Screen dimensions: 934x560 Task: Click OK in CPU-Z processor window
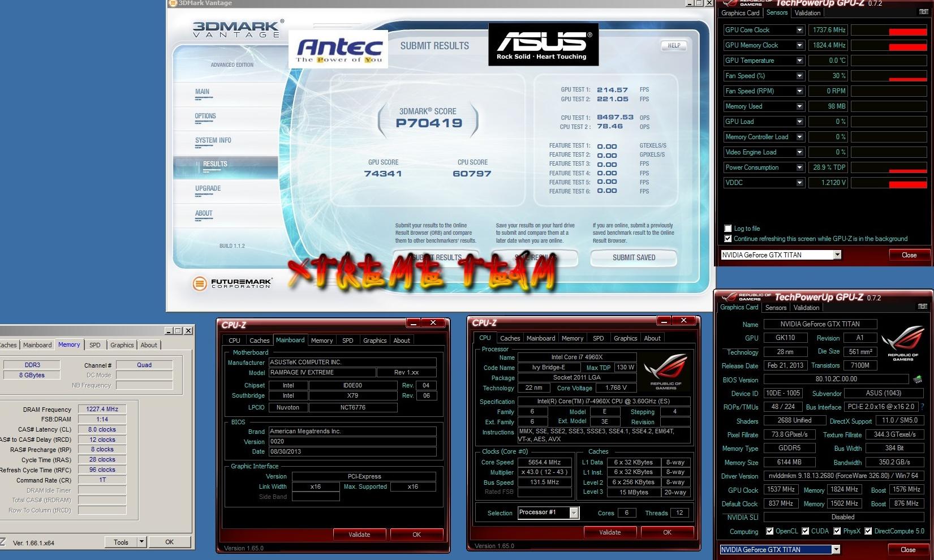[667, 532]
